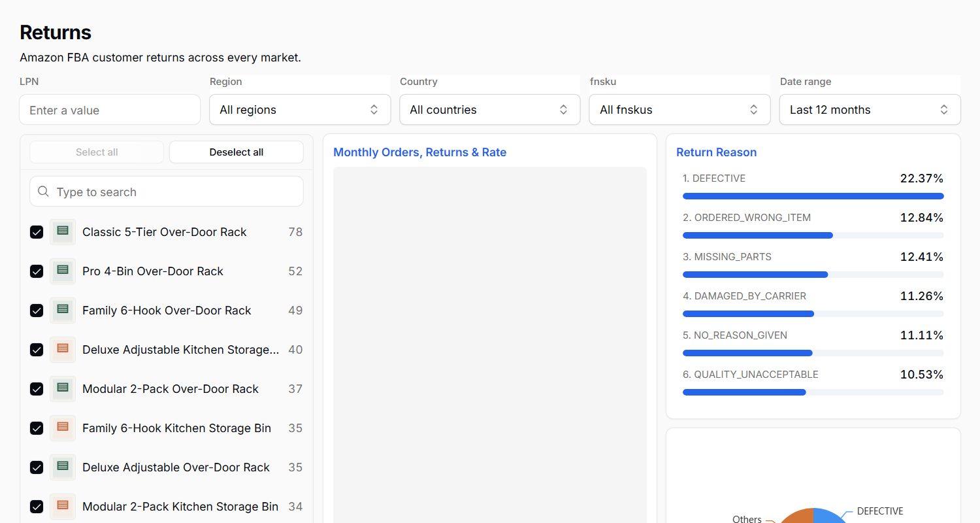Click the Modular 2-Pack Kitchen Storage Bin icon
This screenshot has height=523, width=980.
point(63,507)
